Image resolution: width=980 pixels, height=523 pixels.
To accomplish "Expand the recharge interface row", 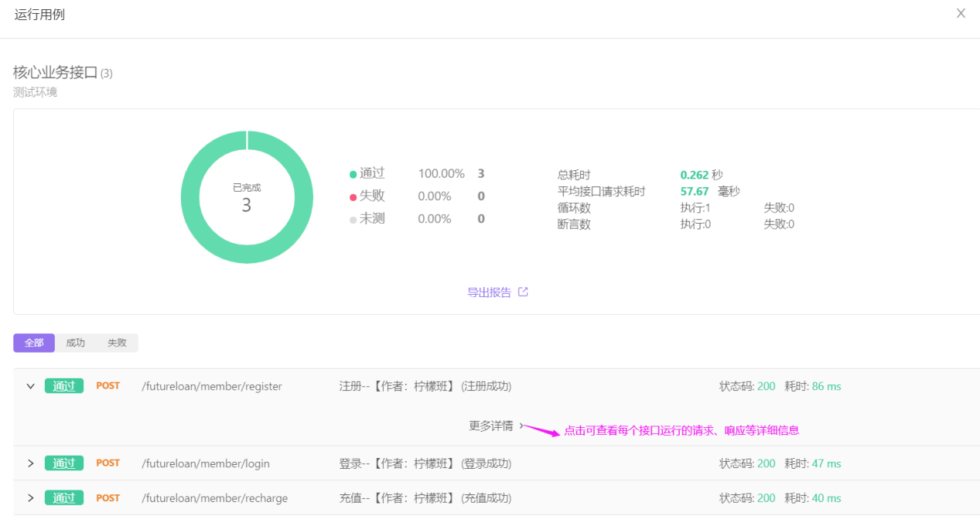I will coord(31,498).
